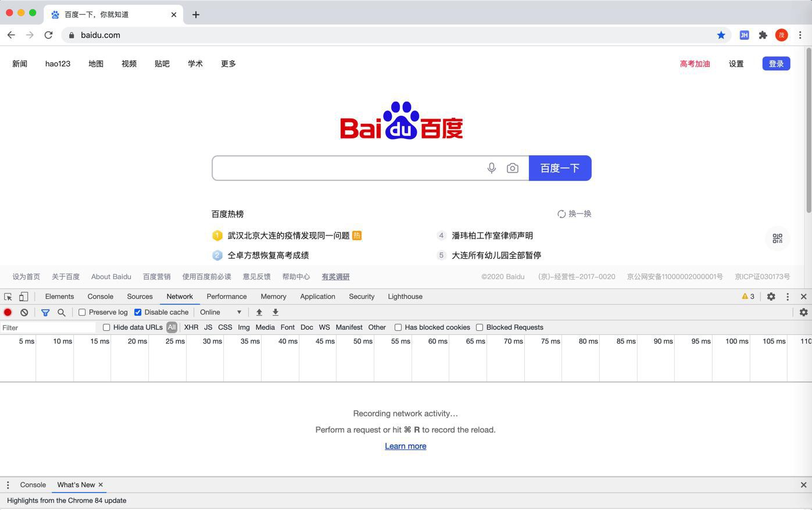812x510 pixels.
Task: Click the network Filter text field
Action: (48, 327)
